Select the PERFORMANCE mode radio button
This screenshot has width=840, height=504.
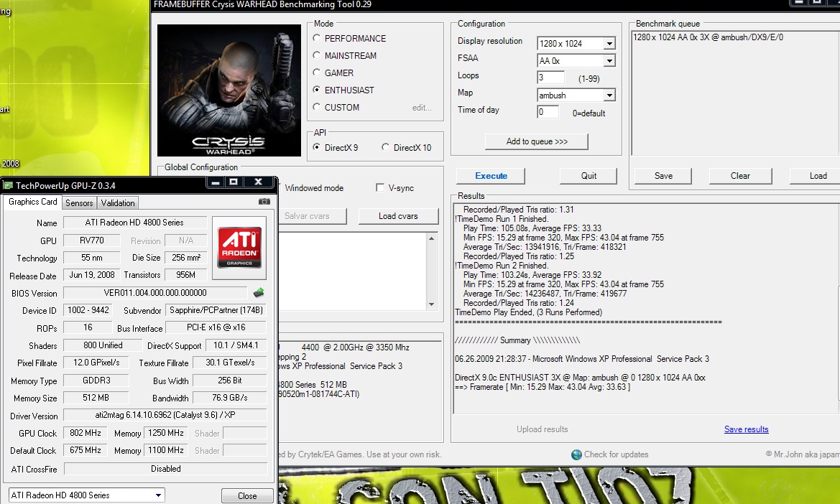317,38
